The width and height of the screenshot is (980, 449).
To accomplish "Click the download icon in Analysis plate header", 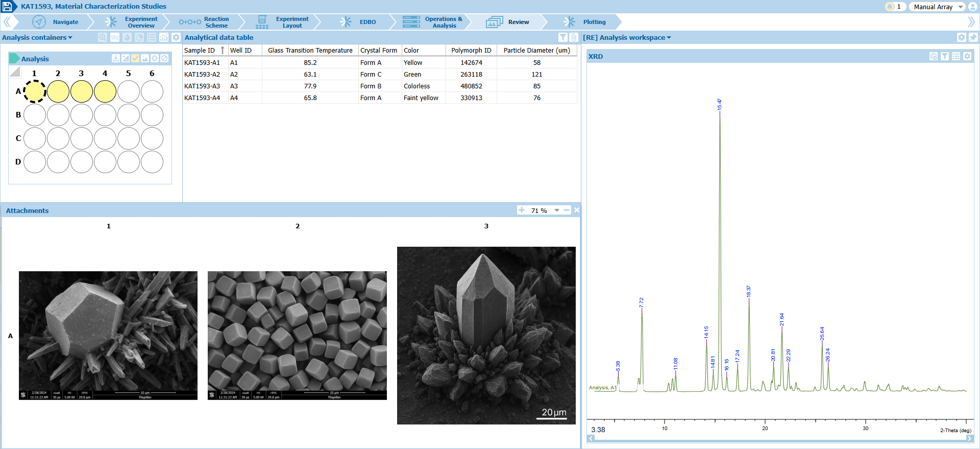I will [116, 58].
